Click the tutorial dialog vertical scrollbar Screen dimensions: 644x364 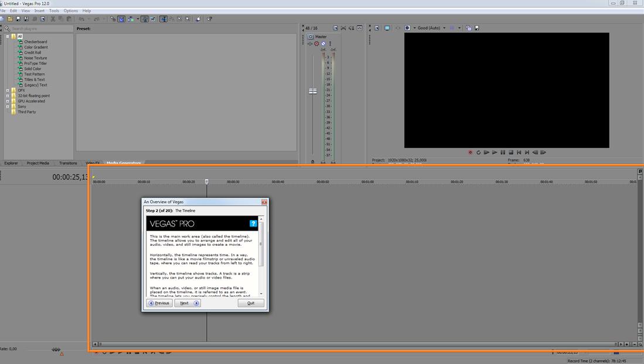[261, 256]
